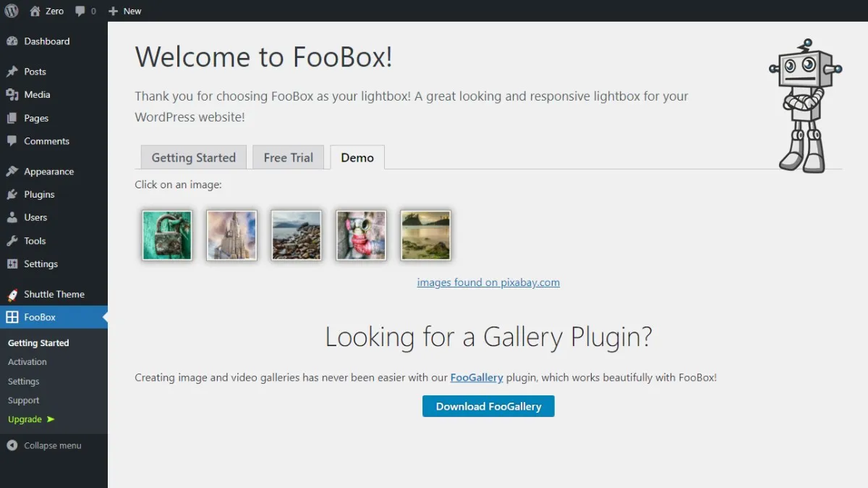Open the Media library icon

coord(12,95)
